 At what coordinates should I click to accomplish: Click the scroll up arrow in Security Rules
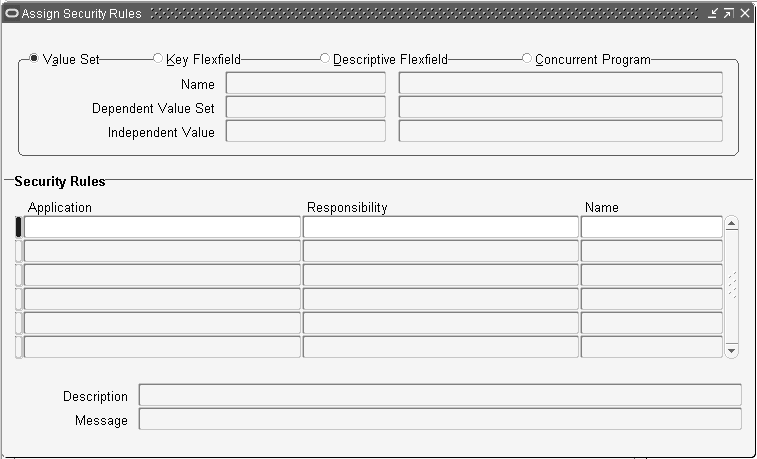click(731, 223)
